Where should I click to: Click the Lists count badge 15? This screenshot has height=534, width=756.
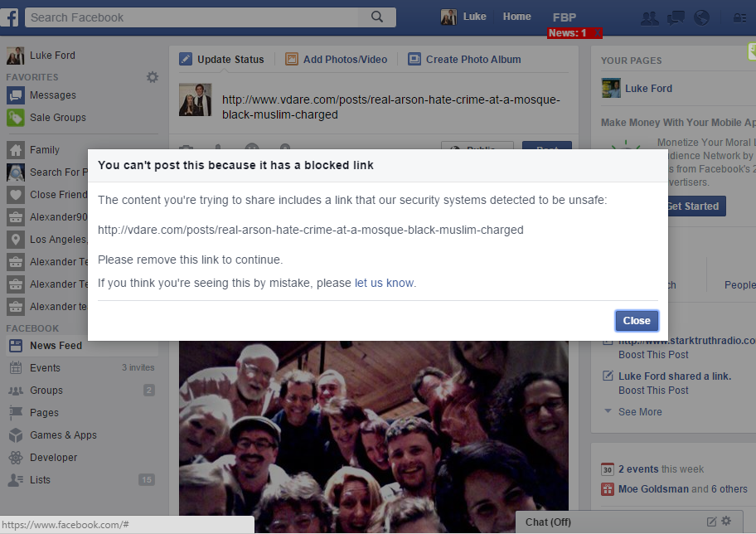(x=147, y=480)
